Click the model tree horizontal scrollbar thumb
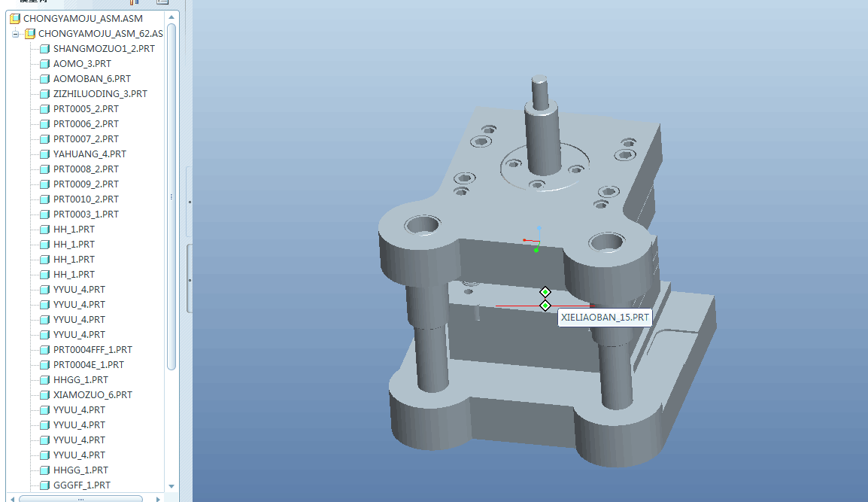This screenshot has width=868, height=502. [x=80, y=499]
